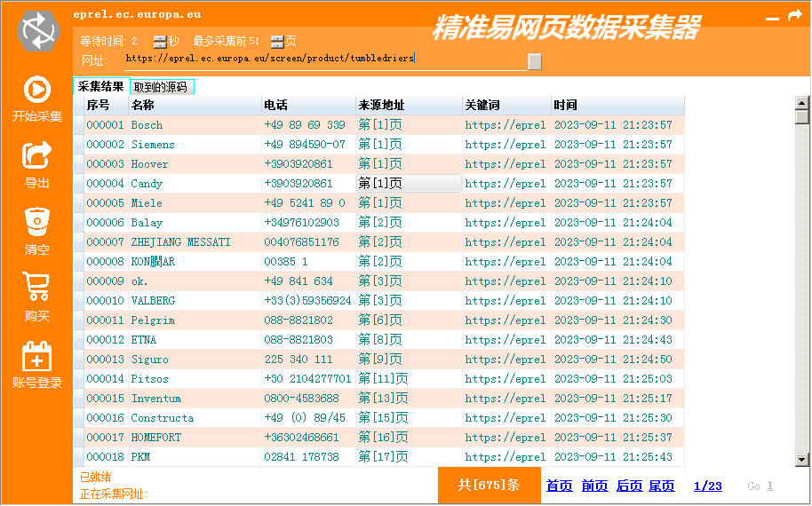Click row header of 000001 row
Viewport: 812px width, 506px height.
tap(79, 124)
